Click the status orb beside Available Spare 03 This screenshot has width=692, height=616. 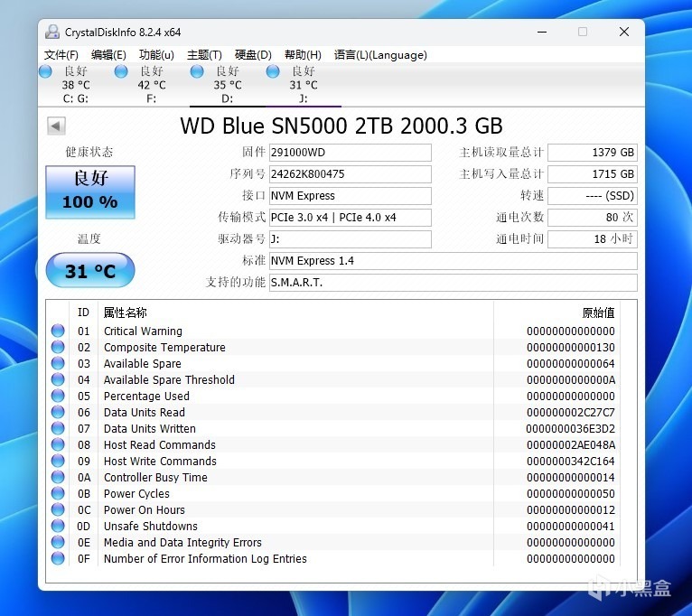58,363
